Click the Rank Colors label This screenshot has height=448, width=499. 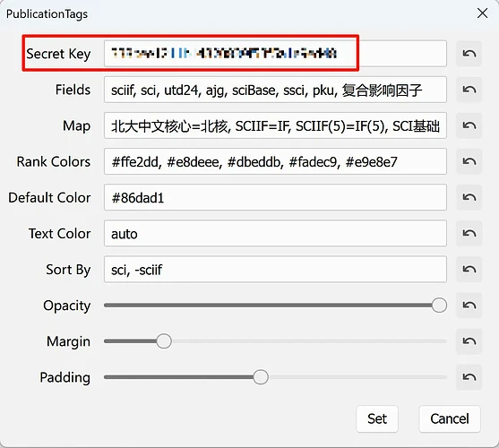[x=54, y=161]
